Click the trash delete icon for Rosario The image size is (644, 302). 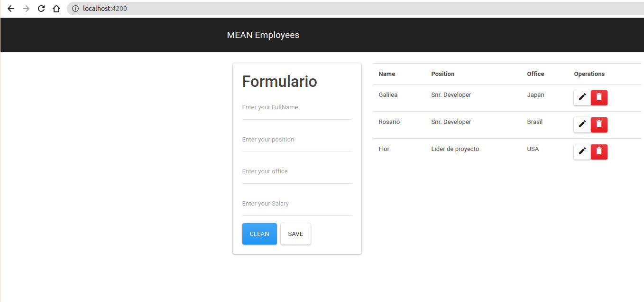[599, 124]
